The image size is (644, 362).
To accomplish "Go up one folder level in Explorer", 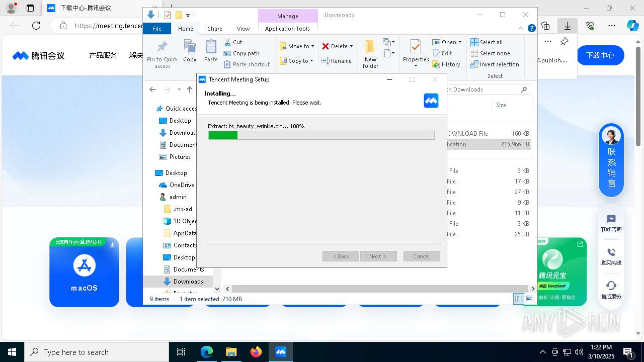I will 190,89.
